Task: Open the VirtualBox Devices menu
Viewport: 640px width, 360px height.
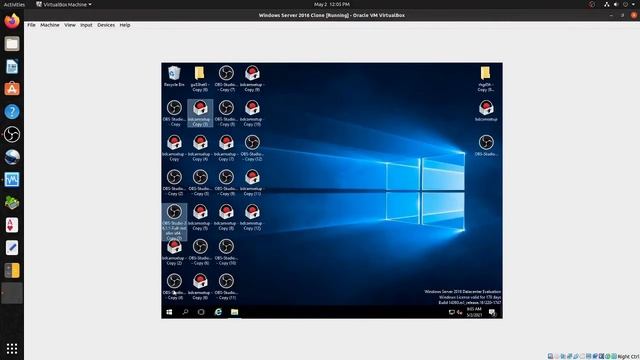Action: 106,25
